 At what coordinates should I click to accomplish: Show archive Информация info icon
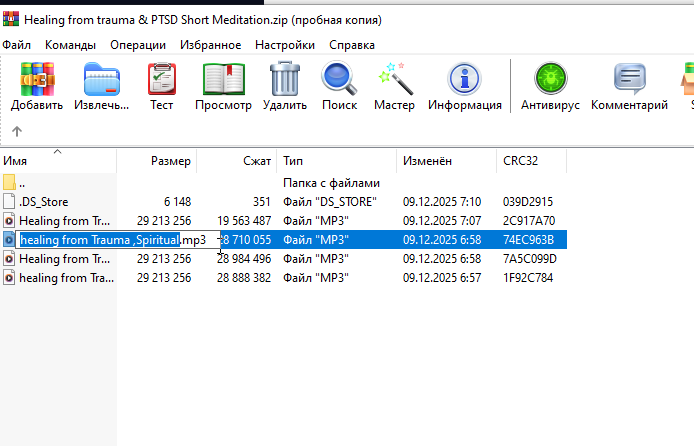464,79
